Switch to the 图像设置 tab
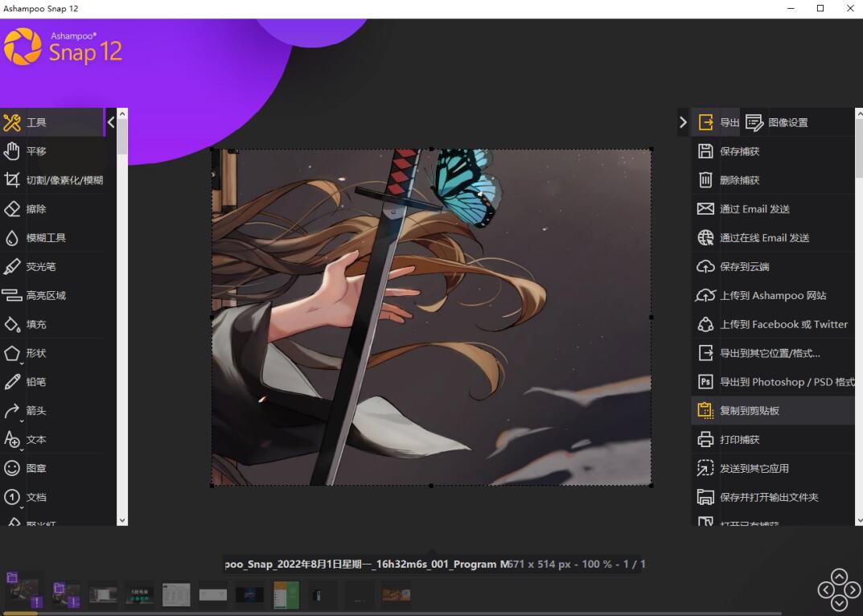The image size is (863, 616). (x=777, y=122)
